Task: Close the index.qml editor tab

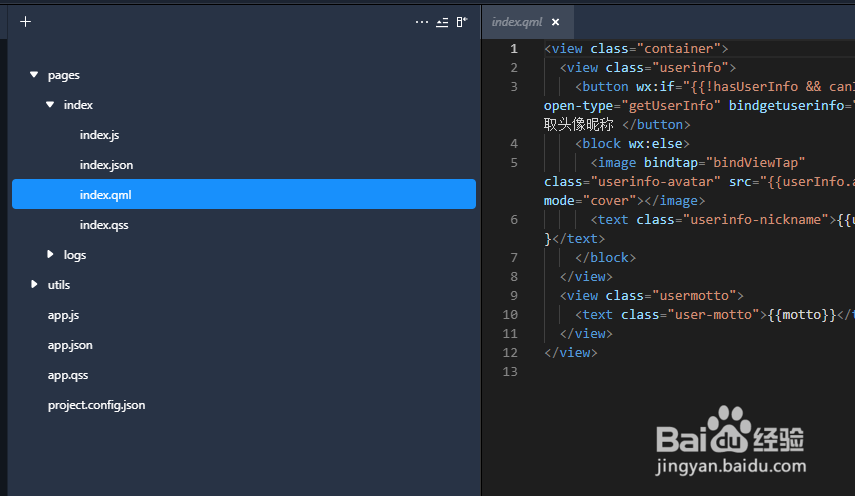Action: (556, 22)
